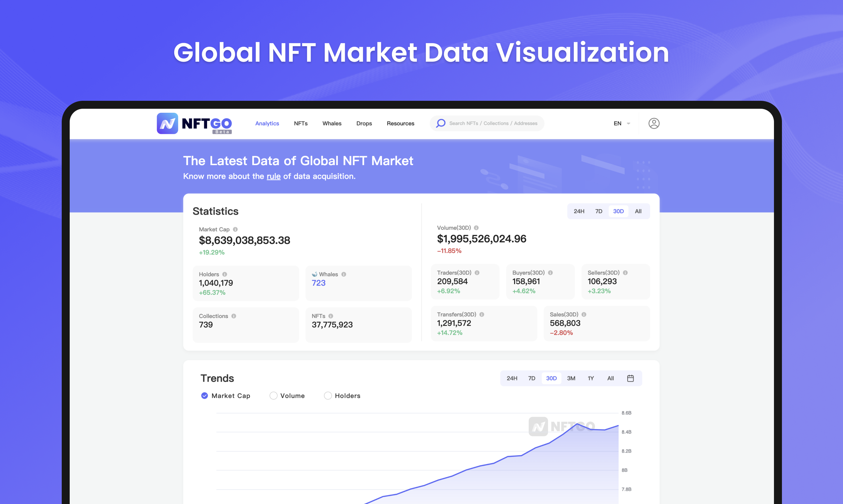
Task: Click the Sales(30D) info icon
Action: [x=584, y=314]
